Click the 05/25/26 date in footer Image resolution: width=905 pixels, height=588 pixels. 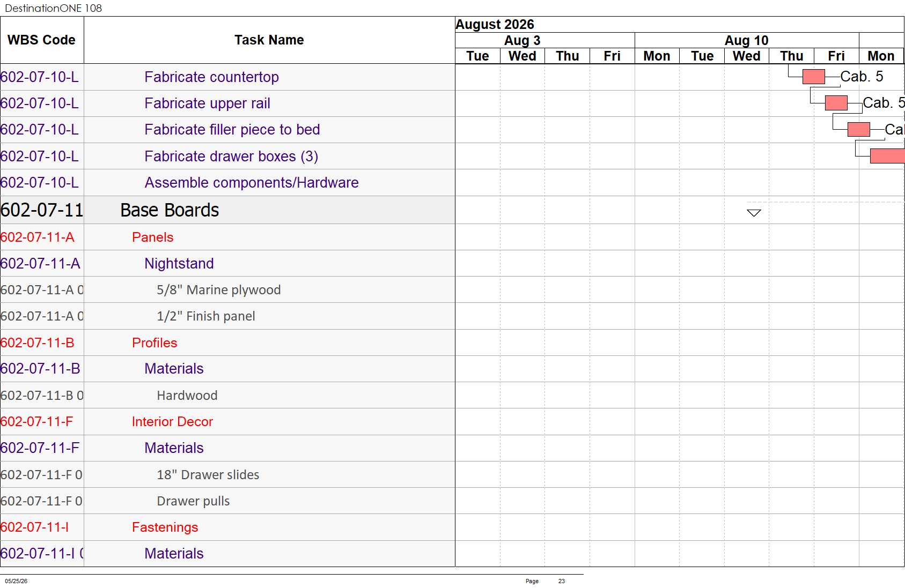16,581
